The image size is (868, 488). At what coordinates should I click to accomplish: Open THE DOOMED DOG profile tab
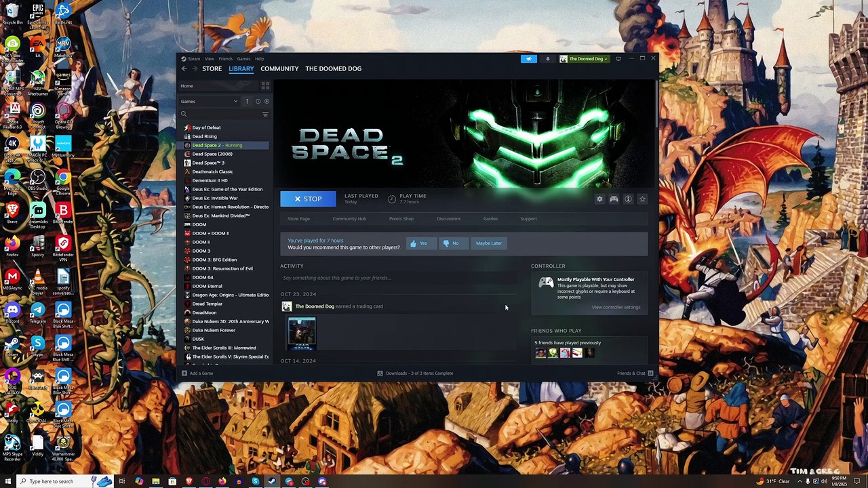click(333, 68)
